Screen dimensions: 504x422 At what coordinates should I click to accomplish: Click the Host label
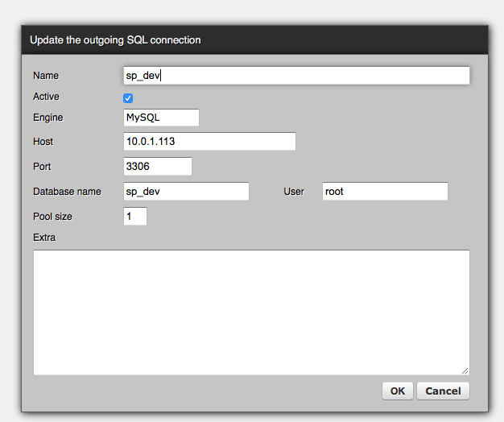click(43, 142)
